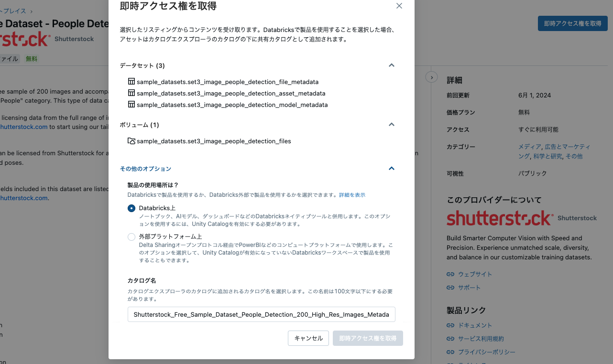
Task: Click the 詳細を表示 link
Action: click(x=352, y=194)
